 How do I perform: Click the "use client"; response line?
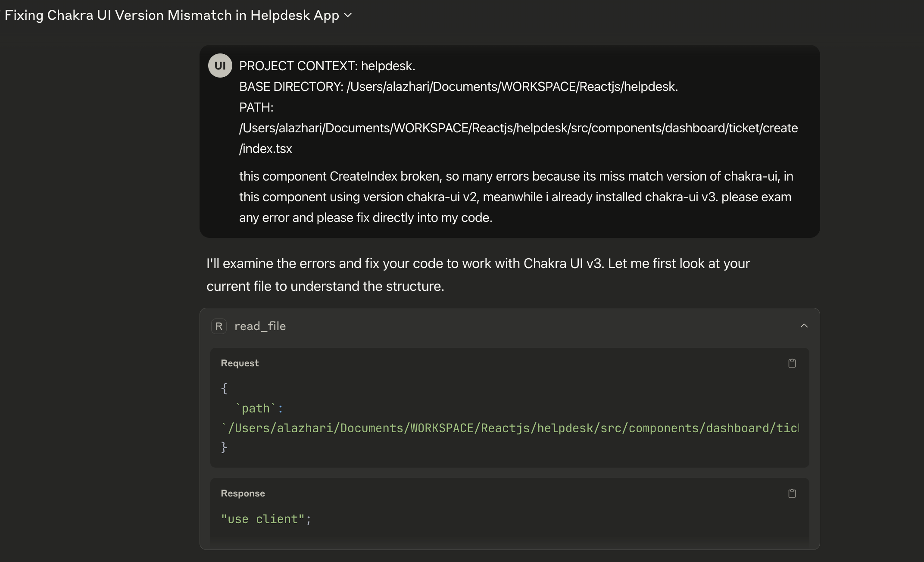point(266,519)
